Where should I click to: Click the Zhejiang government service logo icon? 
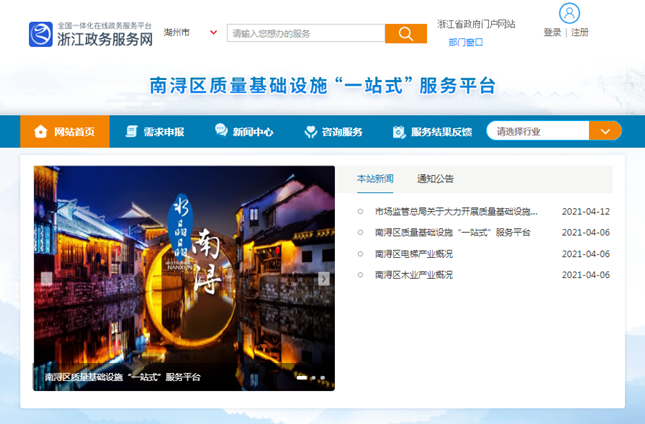tap(41, 34)
